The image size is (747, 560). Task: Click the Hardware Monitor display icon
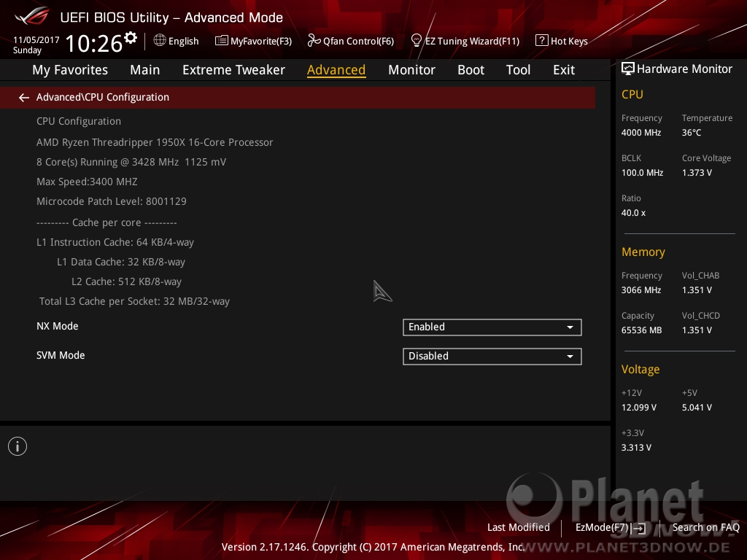click(x=628, y=69)
